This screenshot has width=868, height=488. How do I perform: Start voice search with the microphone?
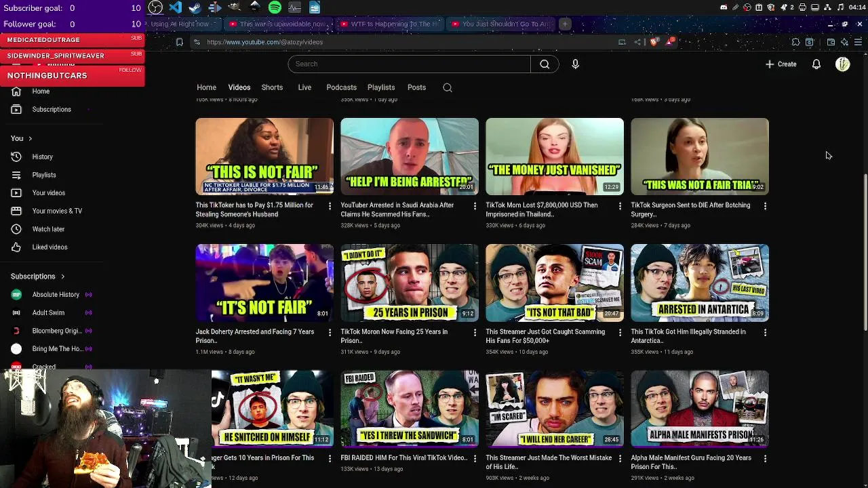(x=575, y=64)
